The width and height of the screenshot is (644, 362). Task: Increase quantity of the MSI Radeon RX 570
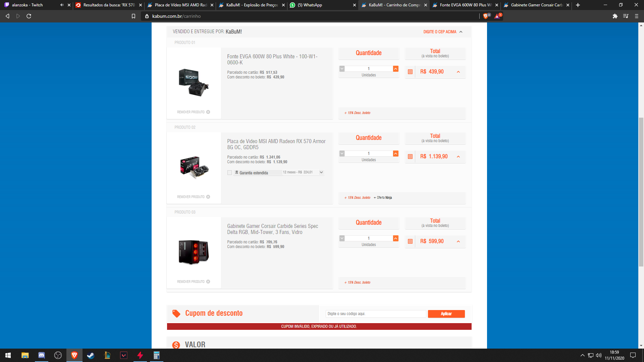click(x=396, y=154)
